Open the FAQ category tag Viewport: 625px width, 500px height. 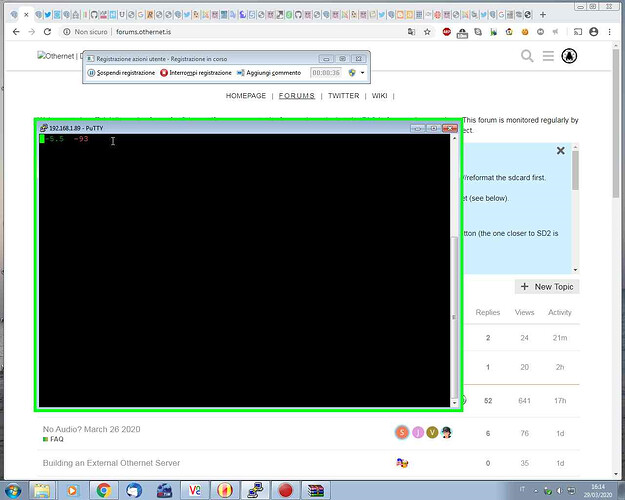point(53,439)
